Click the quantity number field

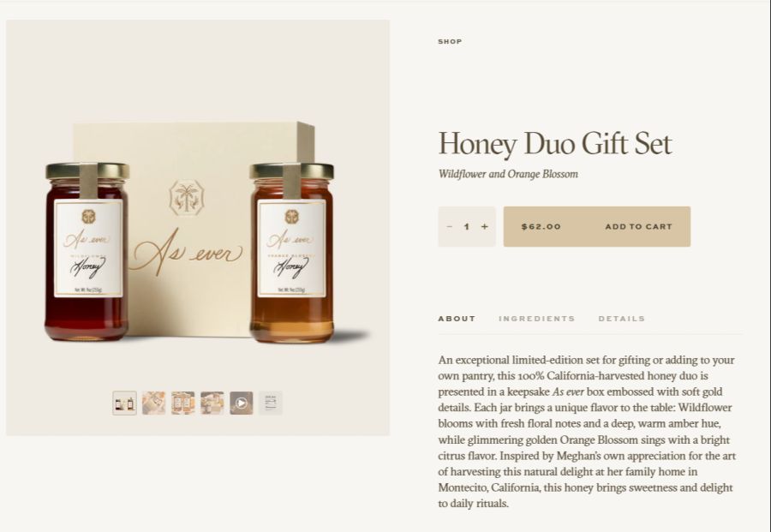(x=467, y=227)
